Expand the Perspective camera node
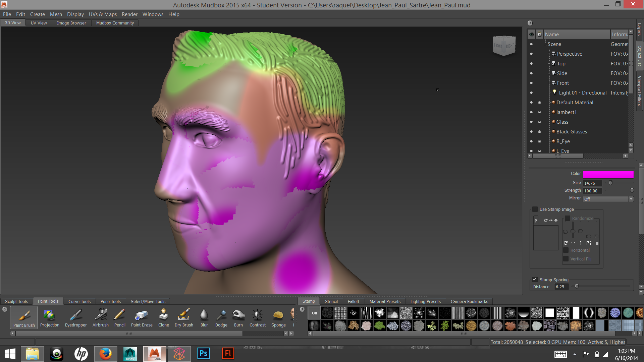 tap(549, 54)
